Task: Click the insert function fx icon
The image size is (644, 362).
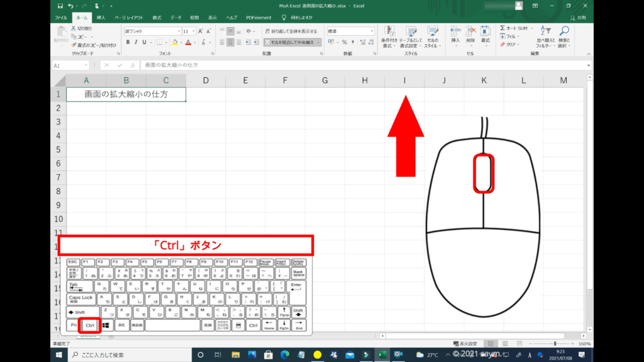Action: [x=133, y=65]
